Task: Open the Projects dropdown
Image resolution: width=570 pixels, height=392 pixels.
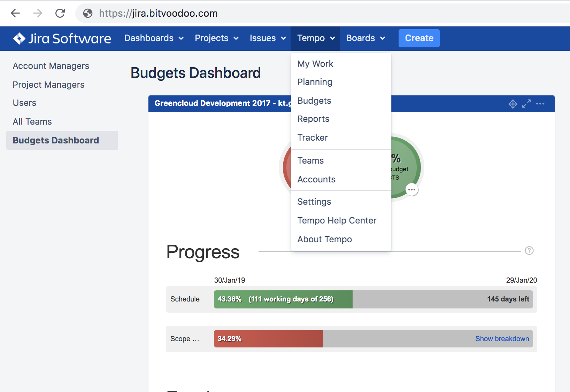Action: (217, 38)
